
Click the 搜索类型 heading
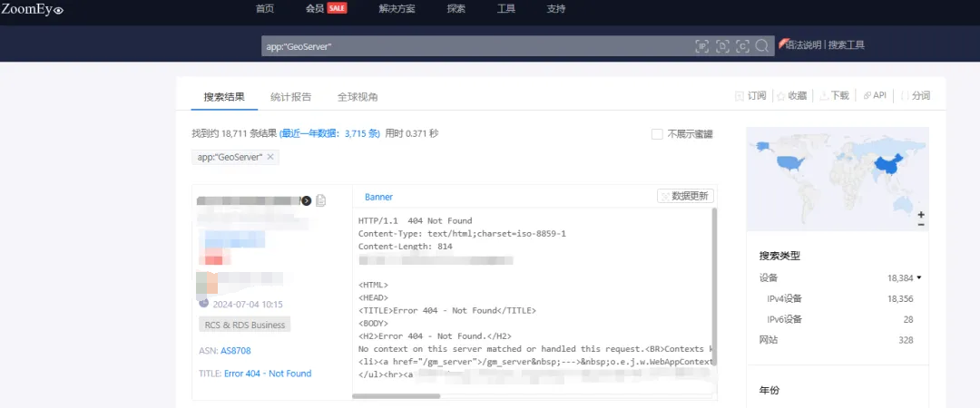tap(779, 256)
